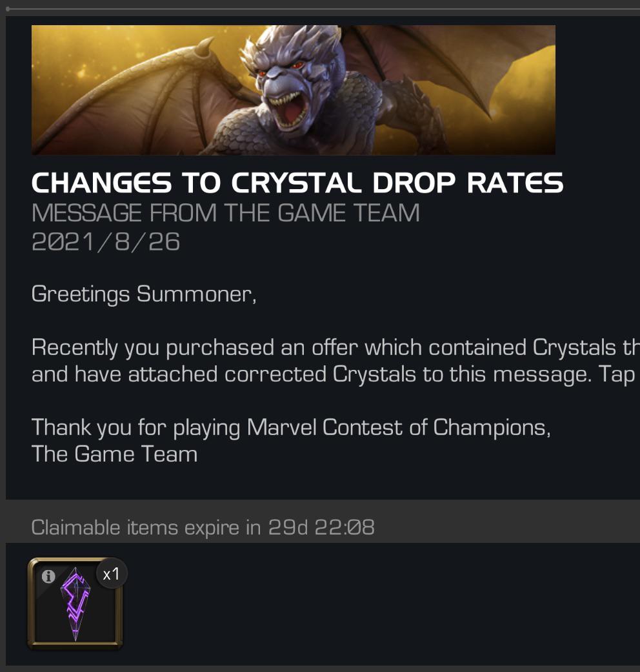Viewport: 640px width, 672px height.
Task: Tap the message body paragraph about Crystals
Action: [323, 360]
